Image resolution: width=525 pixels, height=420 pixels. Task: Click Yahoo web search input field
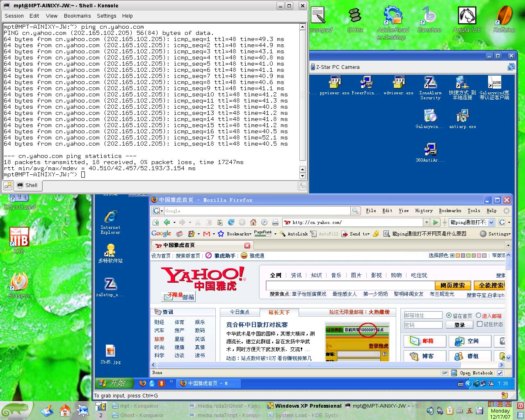pyautogui.click(x=350, y=285)
